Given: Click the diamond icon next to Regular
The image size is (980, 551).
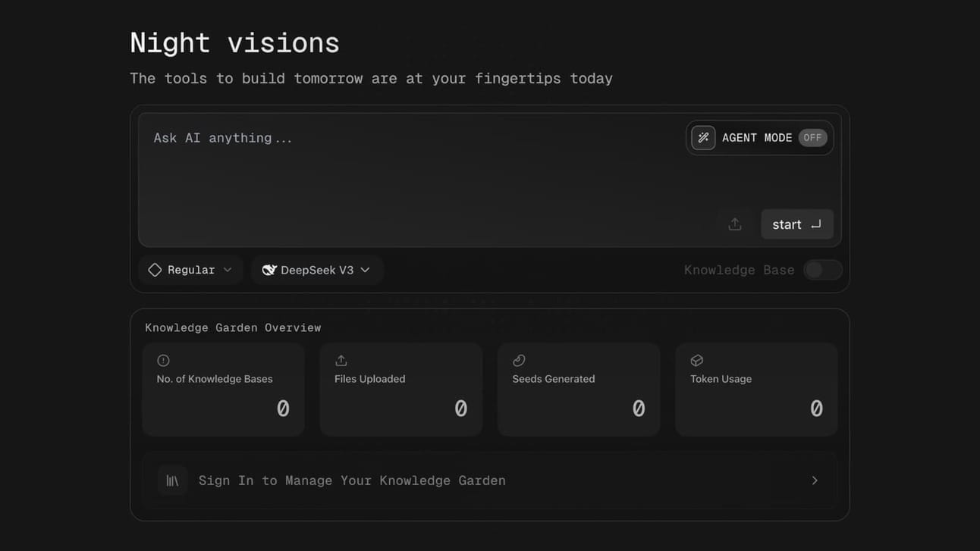Looking at the screenshot, I should (x=155, y=270).
